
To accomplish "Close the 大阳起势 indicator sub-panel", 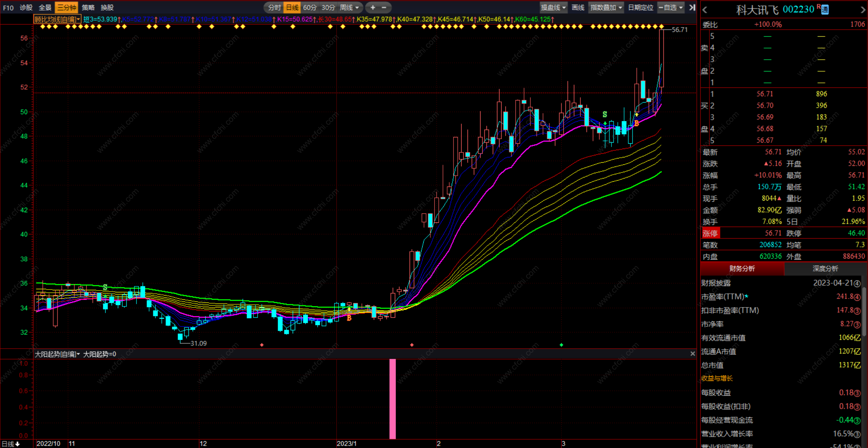I will (x=692, y=354).
